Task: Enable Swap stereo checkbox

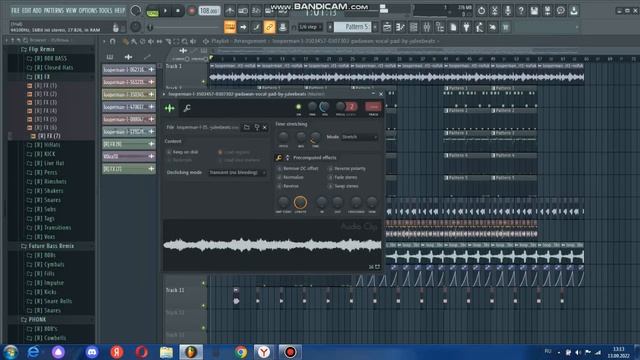Action: 331,186
